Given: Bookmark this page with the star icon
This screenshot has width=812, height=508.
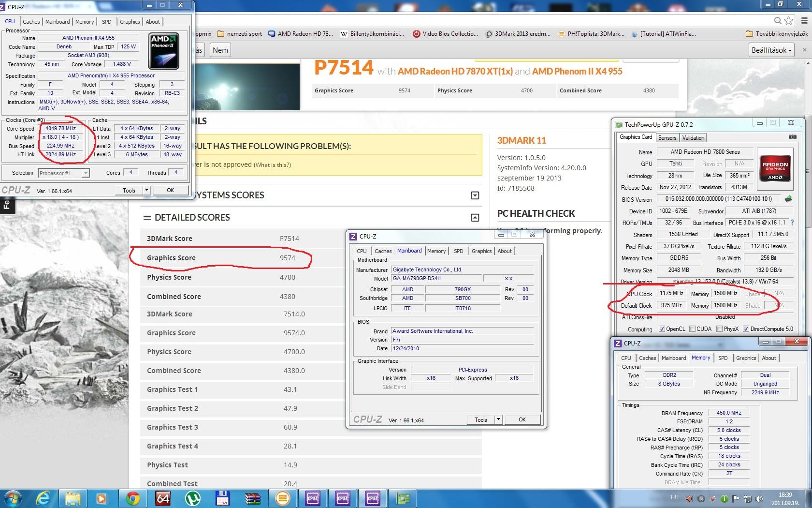Looking at the screenshot, I should 789,21.
